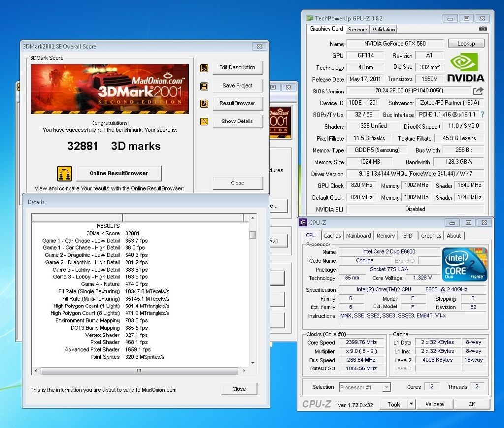504x428 pixels.
Task: Minimize the CPU-Z window
Action: [x=452, y=223]
